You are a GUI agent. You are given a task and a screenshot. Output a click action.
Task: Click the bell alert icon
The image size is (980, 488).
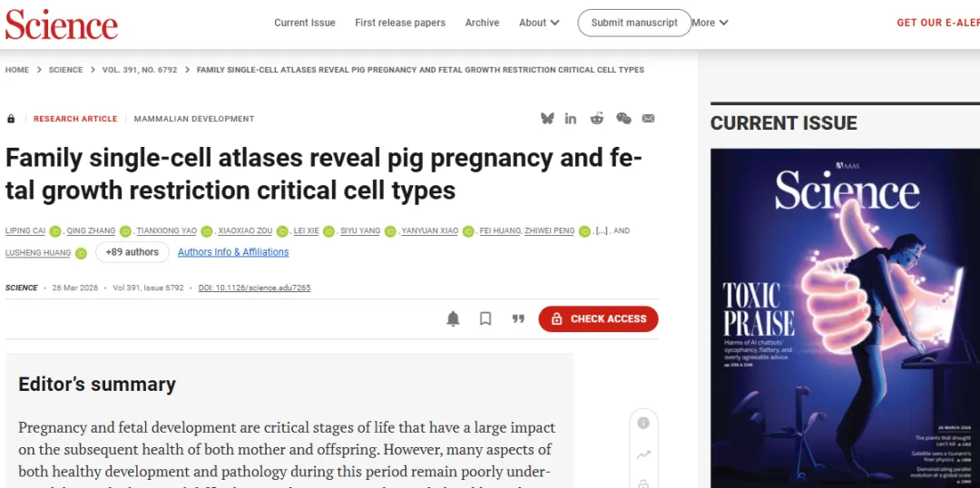pos(453,318)
